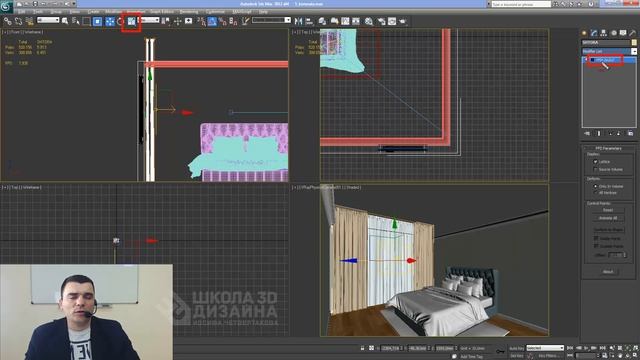Collapse the FFD Parameters rollout
This screenshot has height=360, width=640.
point(608,148)
